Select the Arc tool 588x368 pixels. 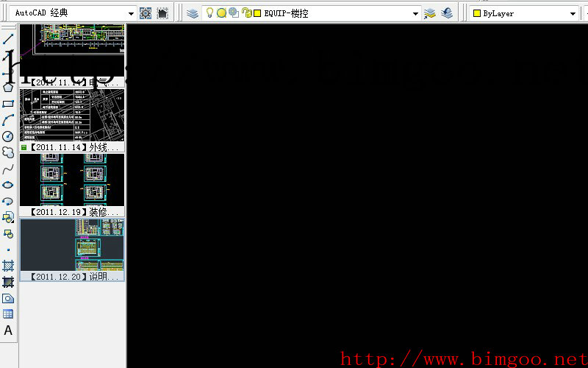tap(8, 120)
